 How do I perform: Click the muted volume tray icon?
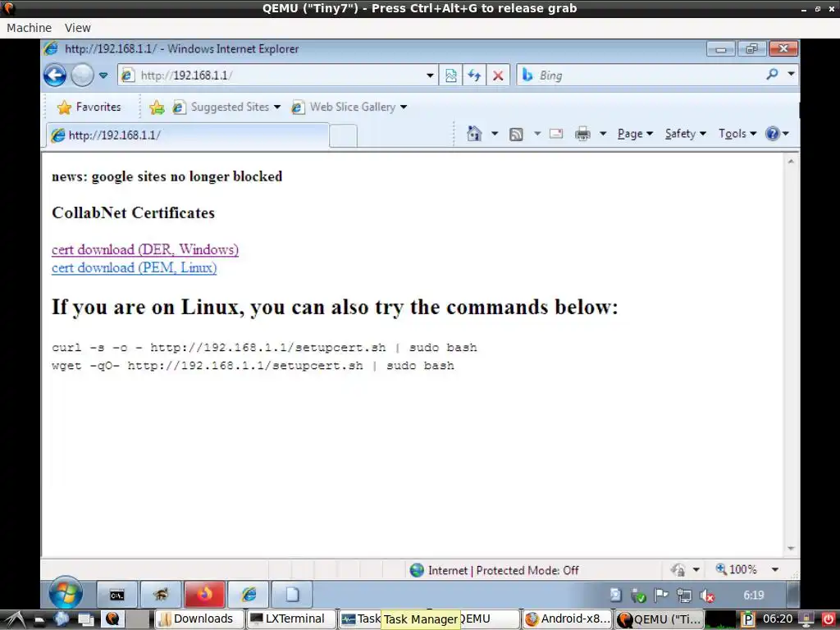point(706,596)
